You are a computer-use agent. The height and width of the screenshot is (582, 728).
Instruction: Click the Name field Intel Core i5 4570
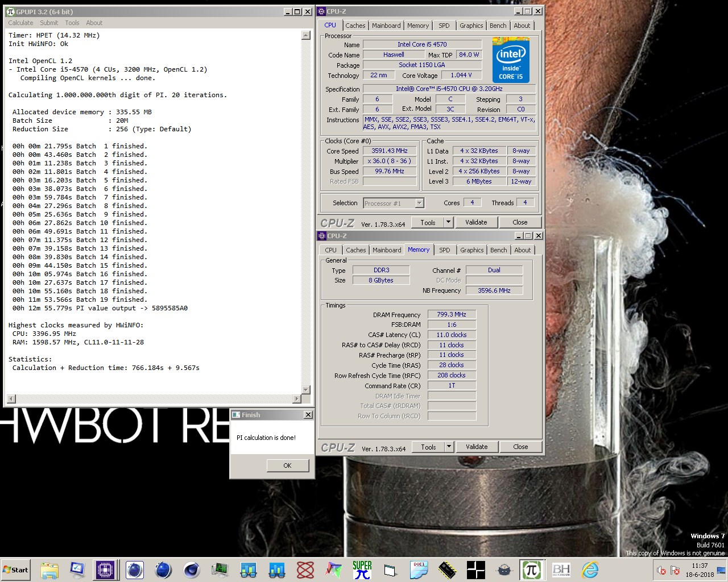[422, 44]
